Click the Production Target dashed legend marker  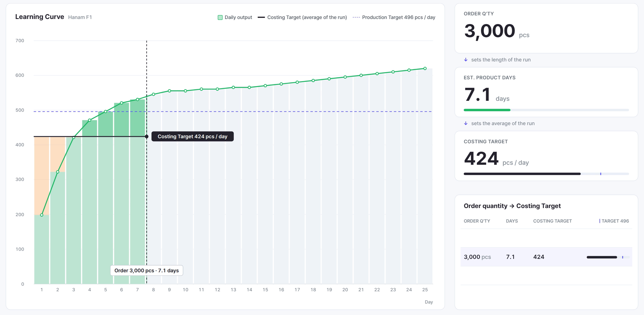tap(356, 17)
